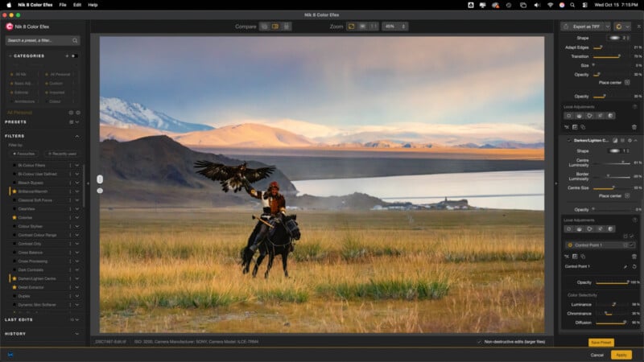Rename Control Point 1 using pencil icon
The image size is (644, 362).
pos(625,266)
